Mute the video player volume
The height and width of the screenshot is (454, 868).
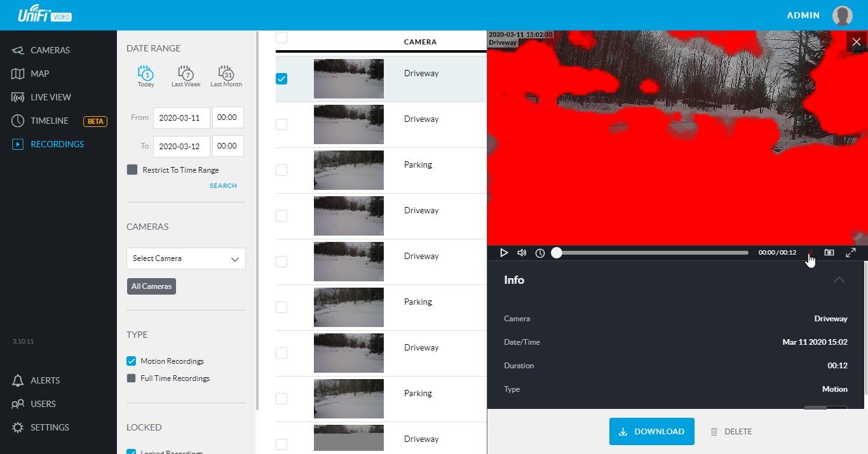522,253
